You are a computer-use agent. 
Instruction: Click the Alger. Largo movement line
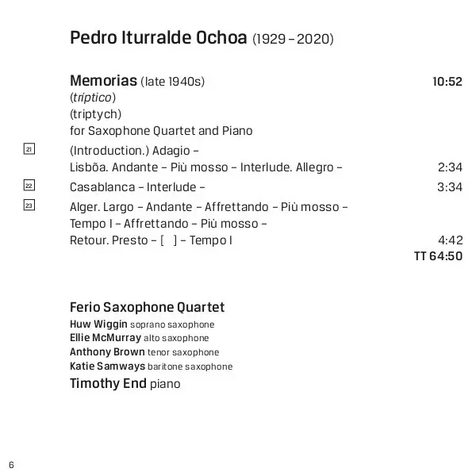pyautogui.click(x=209, y=207)
